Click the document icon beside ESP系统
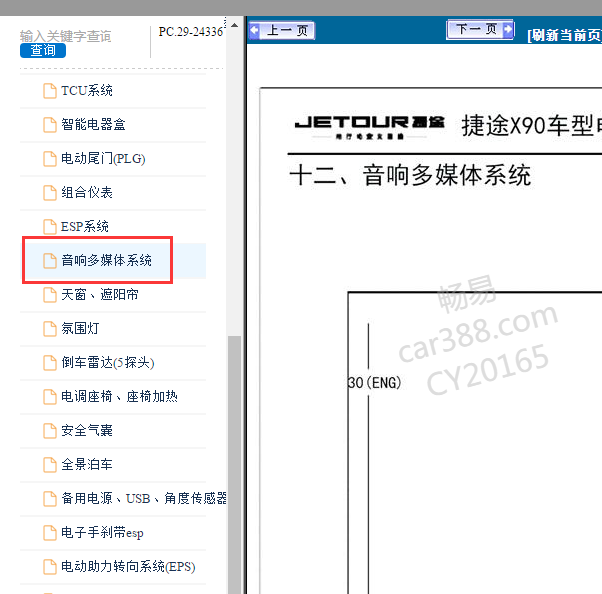602x594 pixels. pyautogui.click(x=50, y=227)
